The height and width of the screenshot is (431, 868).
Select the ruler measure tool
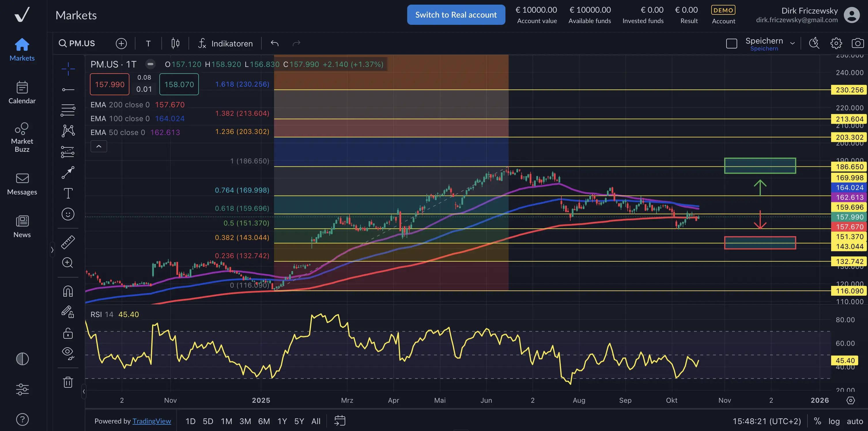68,242
